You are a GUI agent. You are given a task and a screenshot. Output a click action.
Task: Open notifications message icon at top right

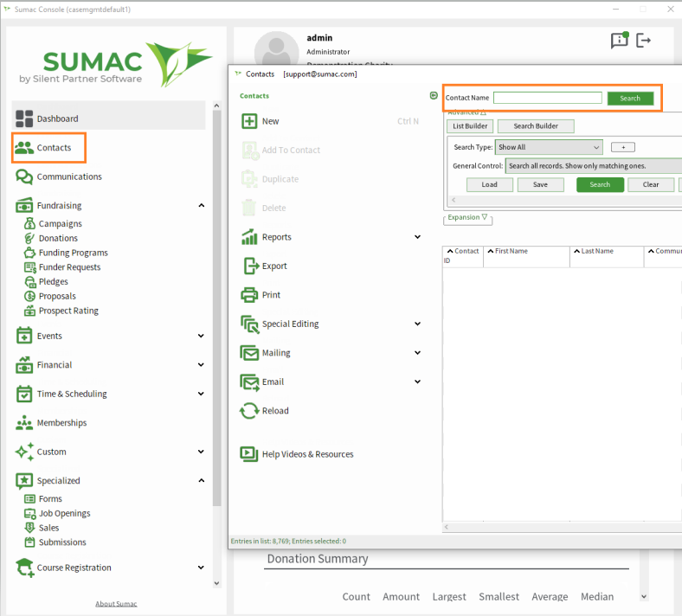tap(620, 41)
